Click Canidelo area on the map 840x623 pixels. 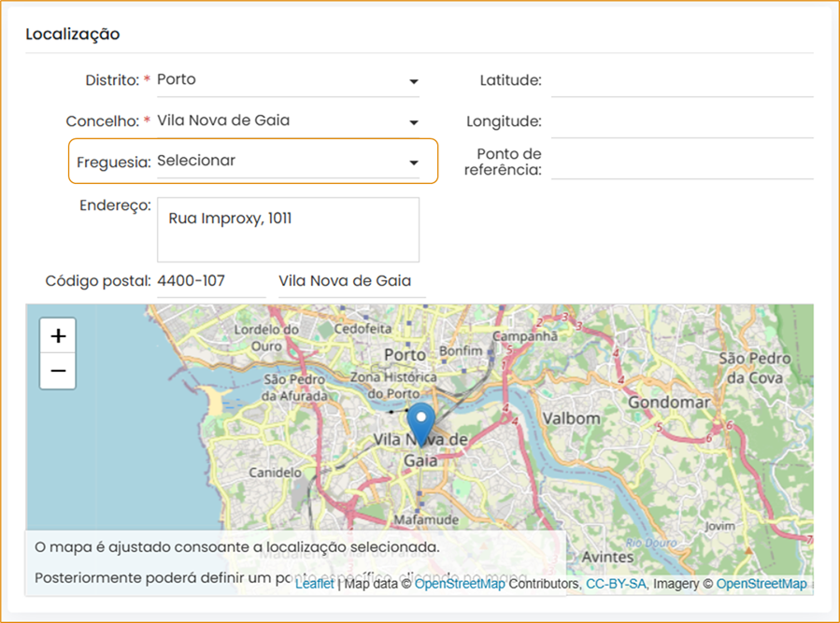pos(275,473)
